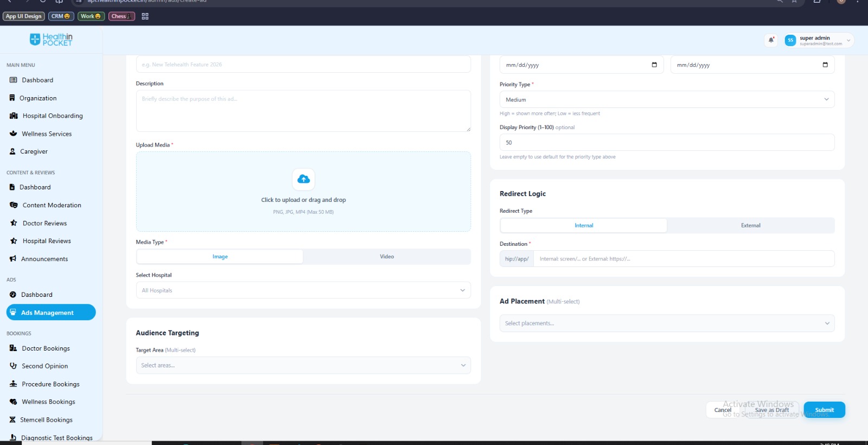Open the Target Area multi-select dropdown
Screen dimensions: 868x445
coord(303,365)
